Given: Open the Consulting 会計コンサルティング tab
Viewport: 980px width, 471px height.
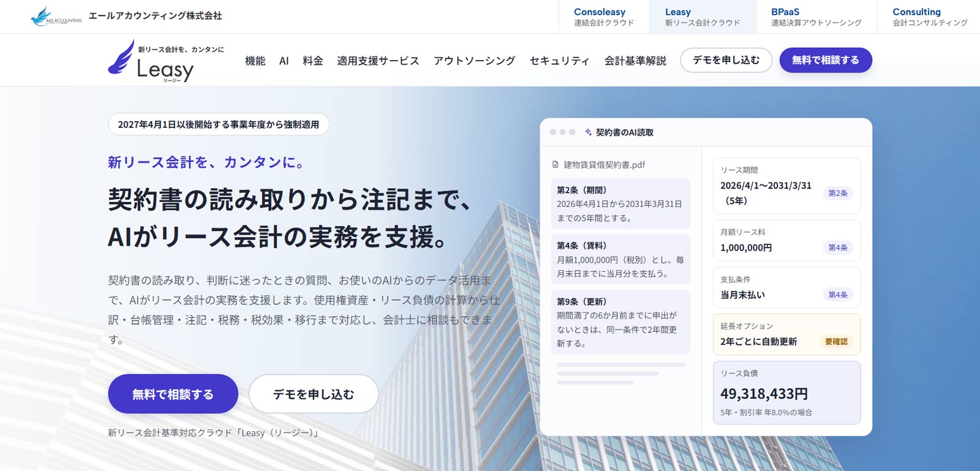Looking at the screenshot, I should click(929, 17).
